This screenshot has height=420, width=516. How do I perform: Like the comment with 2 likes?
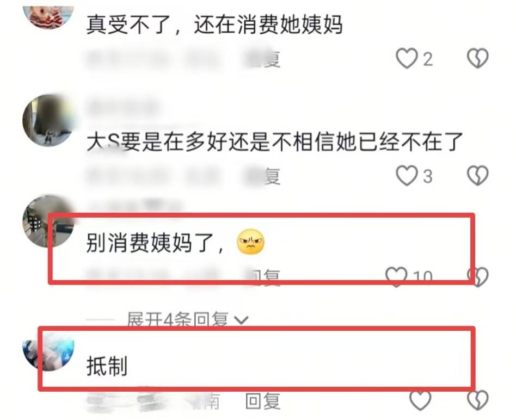[x=407, y=58]
